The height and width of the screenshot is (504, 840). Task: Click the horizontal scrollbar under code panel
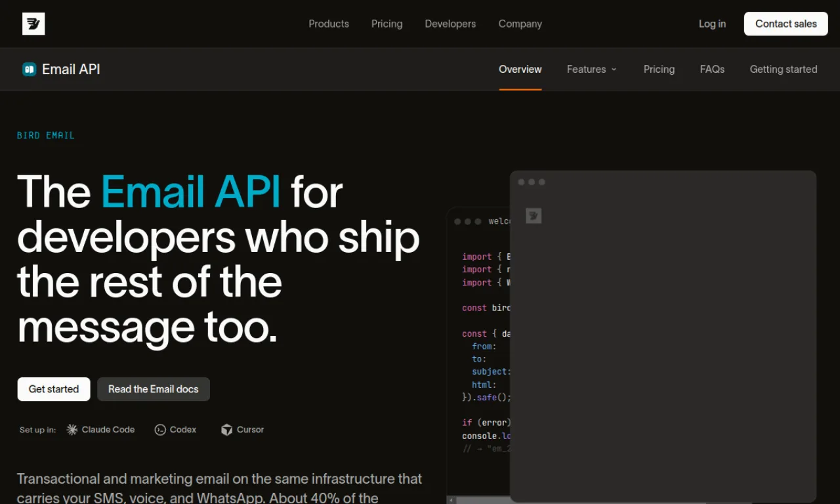(x=483, y=500)
